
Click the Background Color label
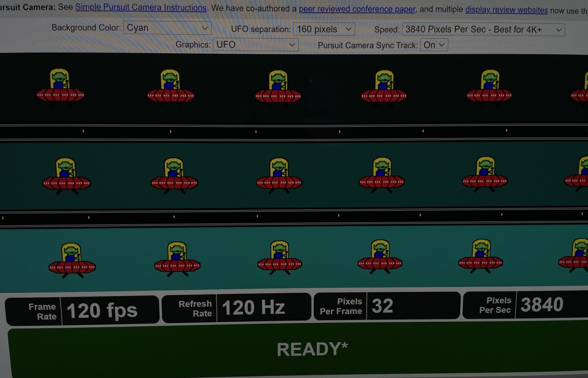[x=86, y=28]
